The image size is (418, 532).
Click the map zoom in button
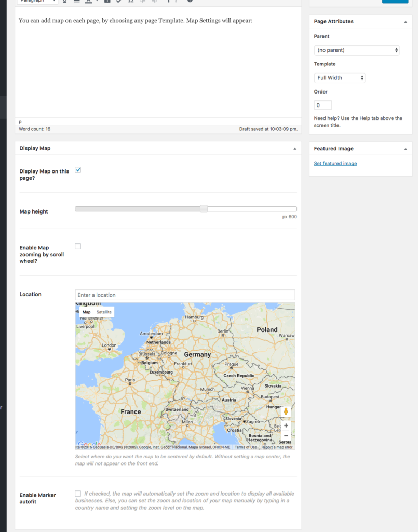286,425
